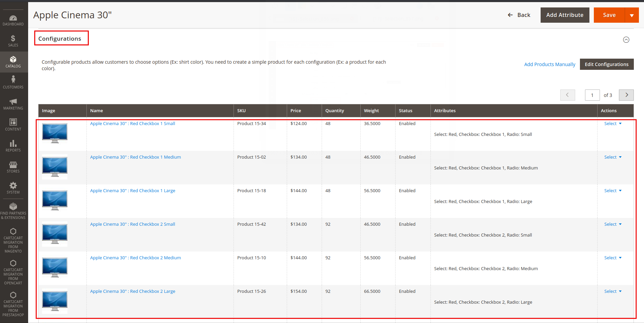Click the Quantity column header
The width and height of the screenshot is (644, 323).
pos(341,111)
